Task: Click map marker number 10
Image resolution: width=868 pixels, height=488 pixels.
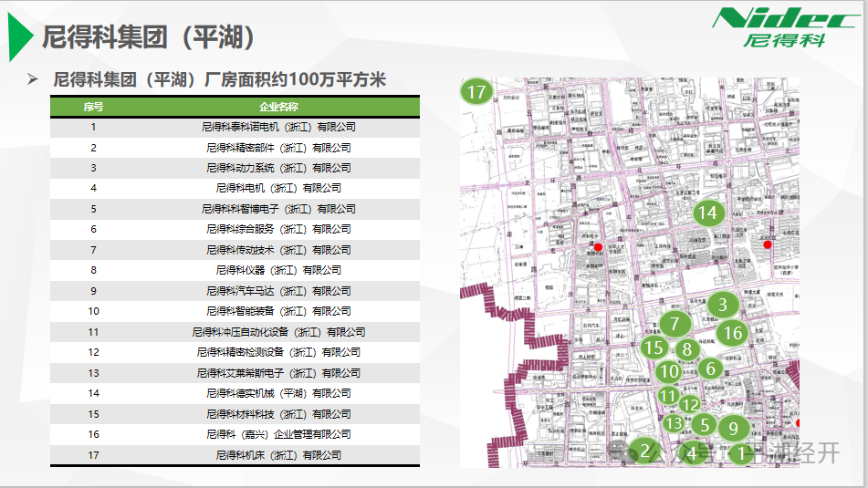Action: click(669, 370)
